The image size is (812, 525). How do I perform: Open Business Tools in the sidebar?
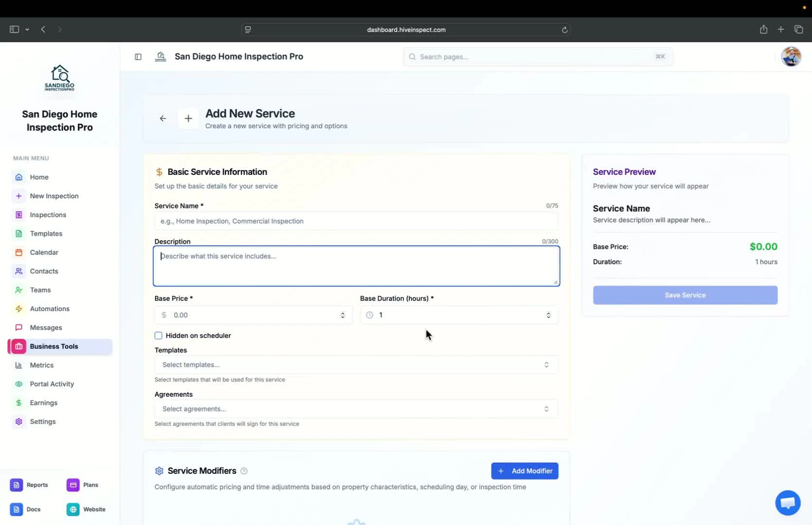click(x=53, y=346)
